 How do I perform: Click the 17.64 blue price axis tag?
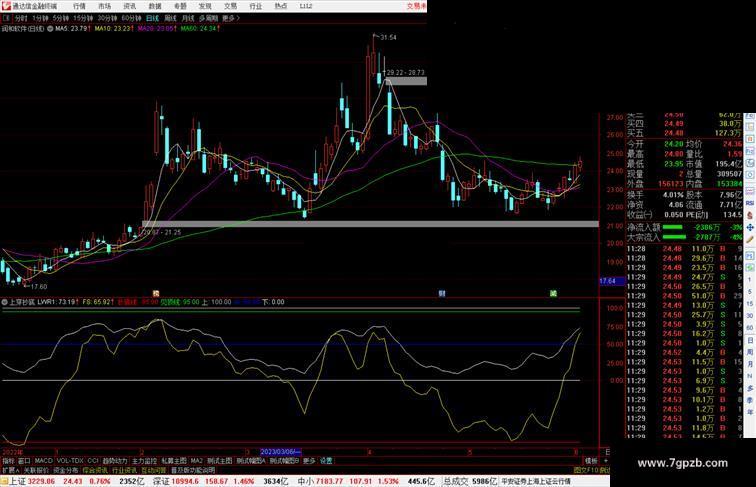pos(612,281)
